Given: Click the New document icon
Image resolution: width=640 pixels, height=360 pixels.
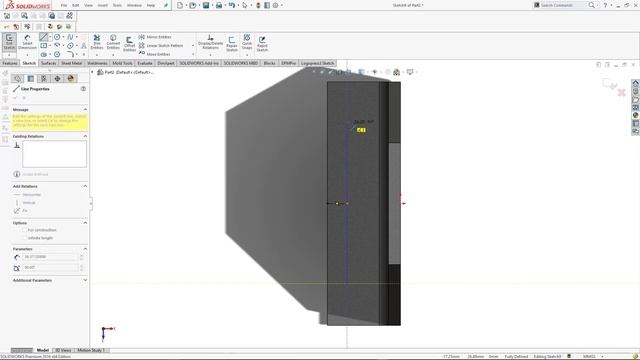Looking at the screenshot, I should pyautogui.click(x=180, y=5).
